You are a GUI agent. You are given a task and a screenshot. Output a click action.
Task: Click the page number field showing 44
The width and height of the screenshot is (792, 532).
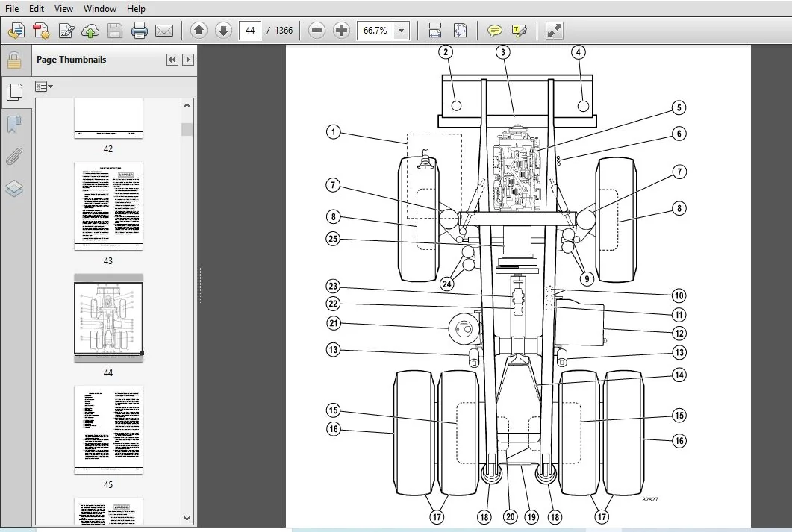tap(250, 31)
